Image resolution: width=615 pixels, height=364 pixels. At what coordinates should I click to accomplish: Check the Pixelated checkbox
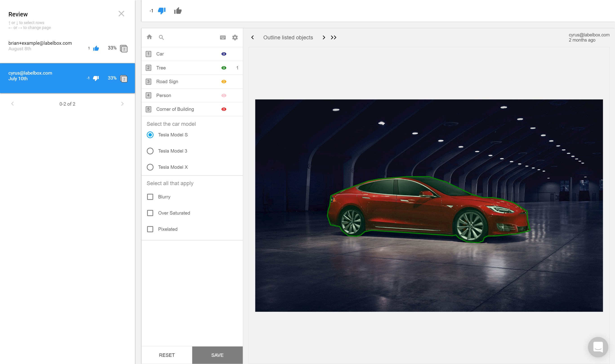[150, 229]
